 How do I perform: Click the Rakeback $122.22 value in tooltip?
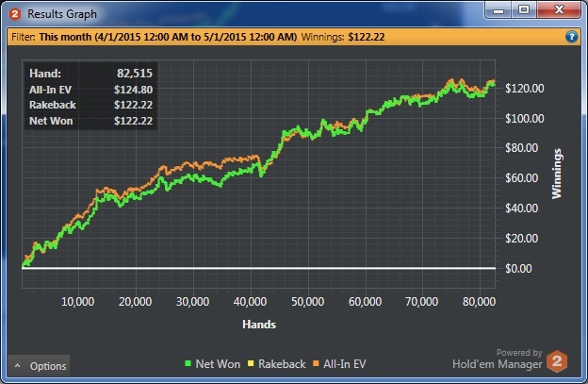click(134, 105)
